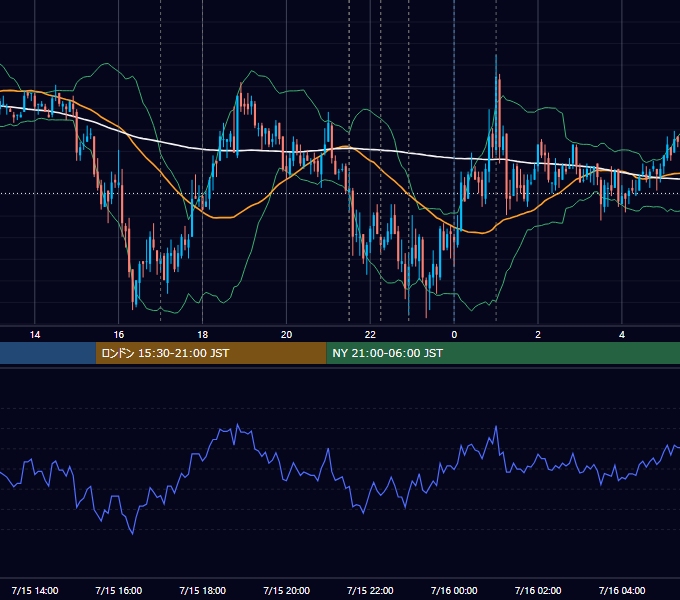680x600 pixels.
Task: Click the 7/15 14:00 label on the lower axis
Action: (35, 590)
